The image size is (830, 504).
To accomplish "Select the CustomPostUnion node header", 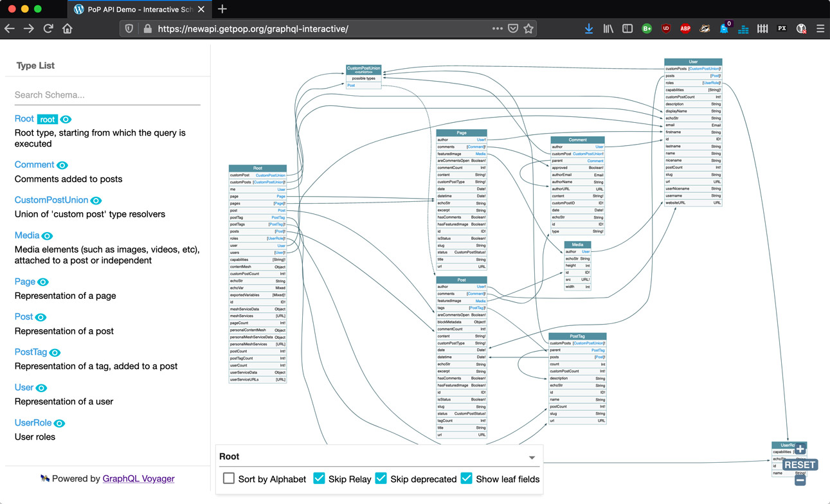I will 363,69.
